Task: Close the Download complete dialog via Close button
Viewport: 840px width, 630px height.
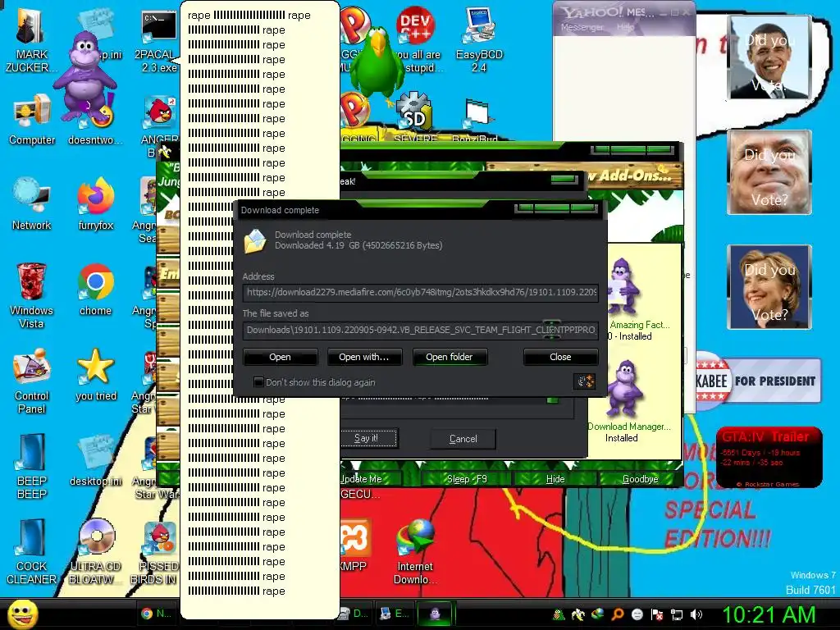Action: click(x=560, y=357)
